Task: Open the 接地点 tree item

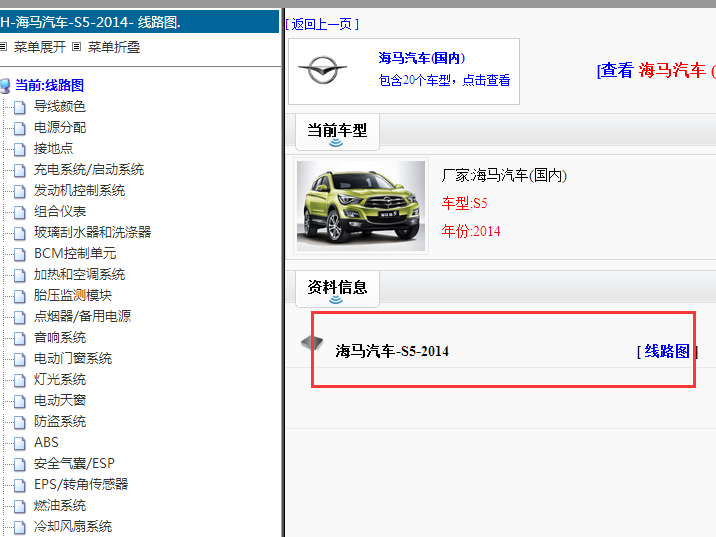Action: click(53, 148)
